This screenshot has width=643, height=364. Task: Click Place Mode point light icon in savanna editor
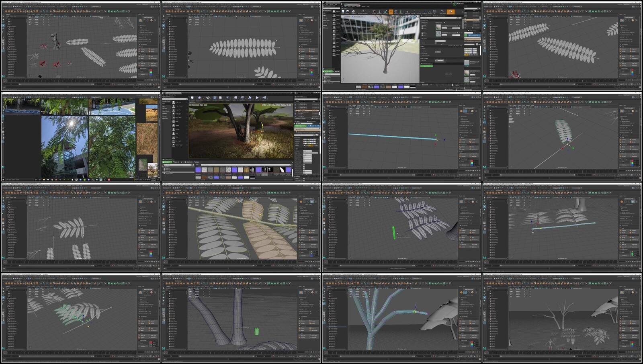(174, 114)
